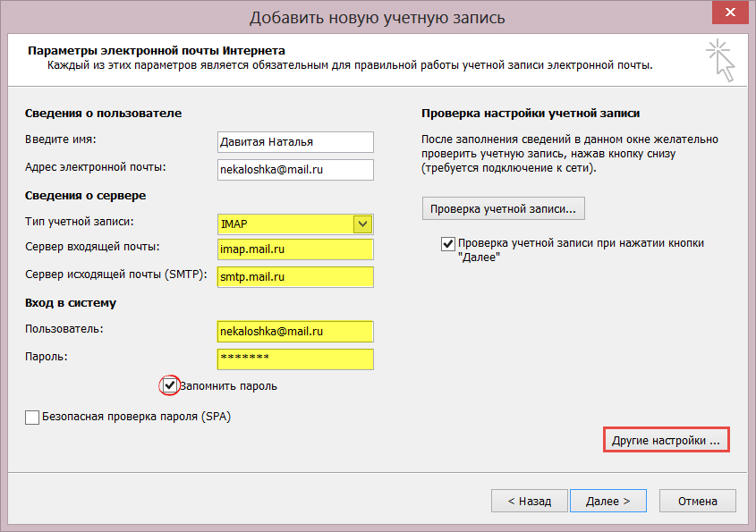
Task: Click the incoming server field imap.mail.ru
Action: (295, 249)
